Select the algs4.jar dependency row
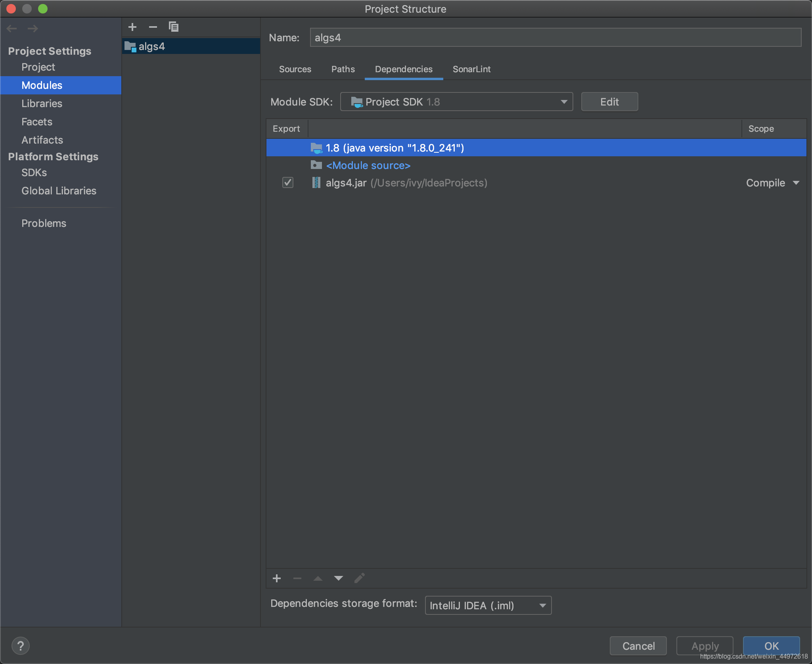 (536, 183)
